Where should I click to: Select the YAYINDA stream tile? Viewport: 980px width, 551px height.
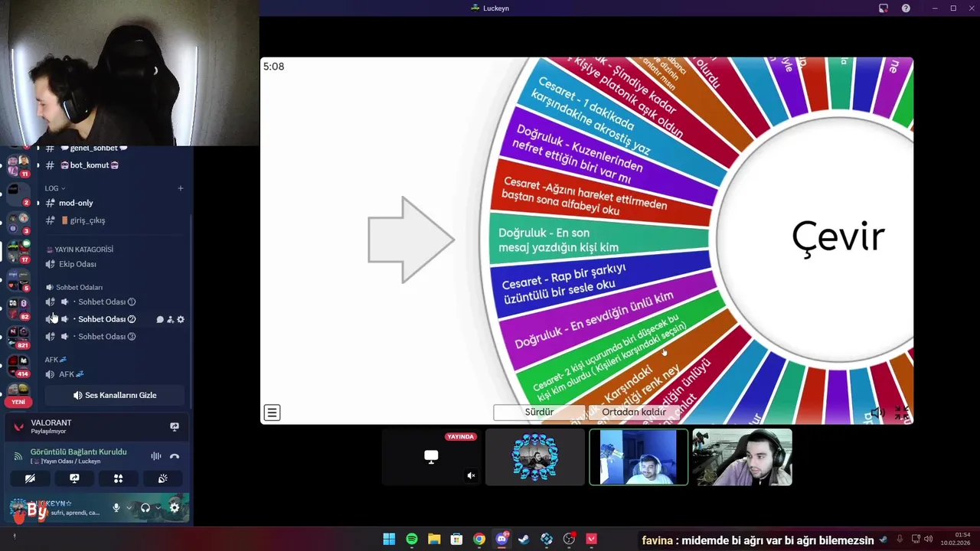[431, 457]
